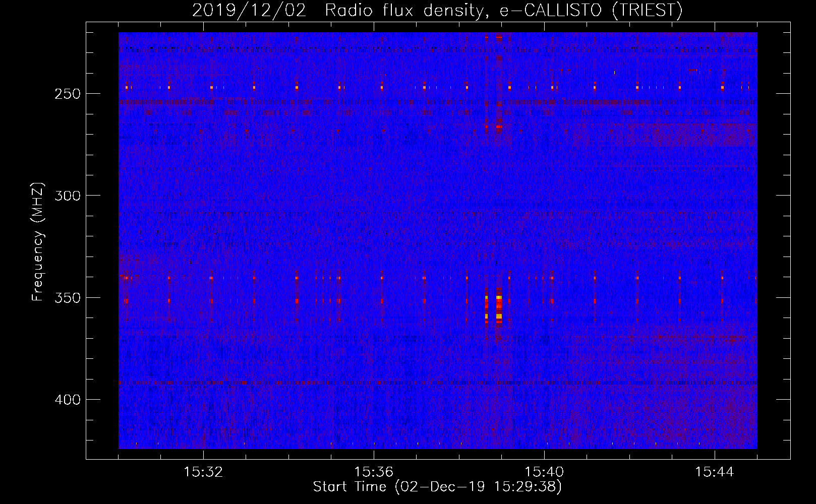Select the 350 frequency tick label
816x504 pixels.
coord(68,298)
